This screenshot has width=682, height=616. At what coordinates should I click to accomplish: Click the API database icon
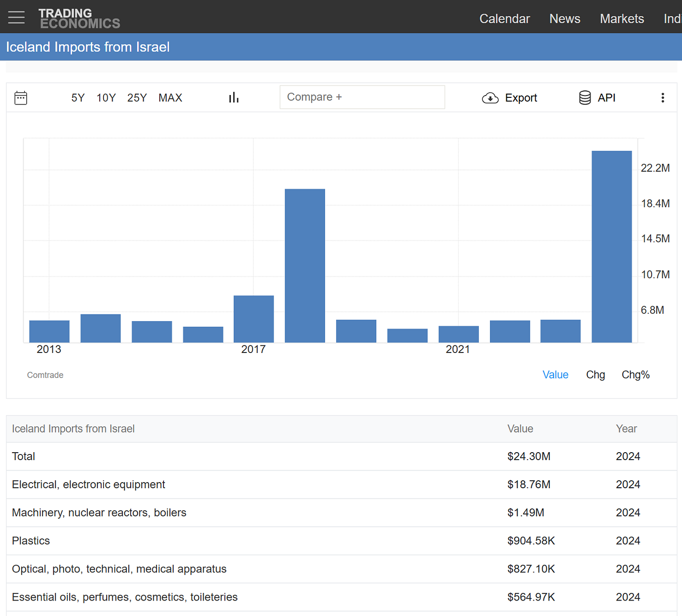pos(585,98)
